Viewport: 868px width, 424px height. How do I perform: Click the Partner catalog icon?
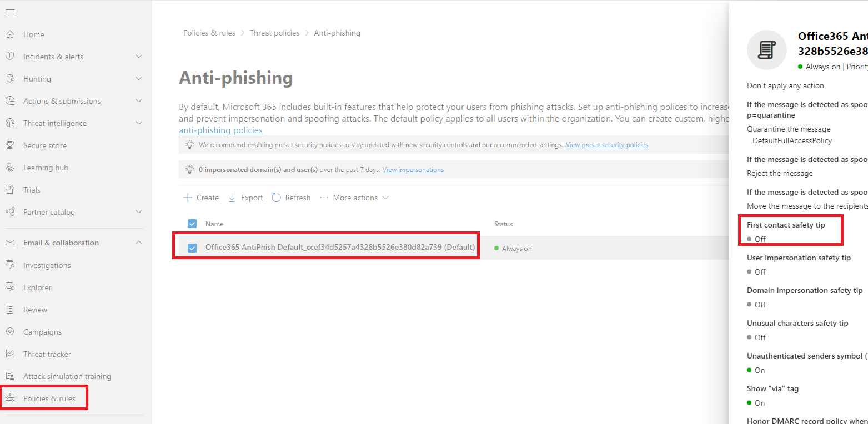pos(10,212)
